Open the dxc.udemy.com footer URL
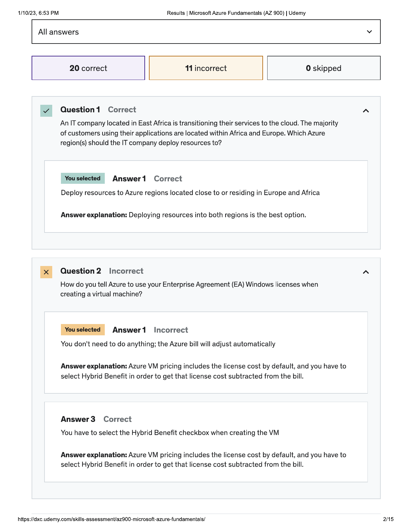The height and width of the screenshot is (532, 411). point(112,519)
